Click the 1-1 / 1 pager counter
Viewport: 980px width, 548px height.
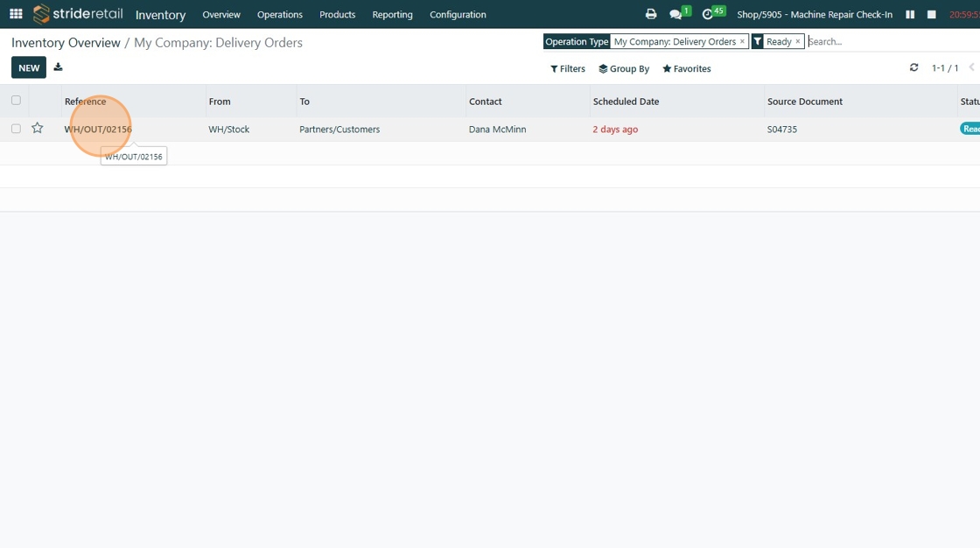tap(944, 67)
